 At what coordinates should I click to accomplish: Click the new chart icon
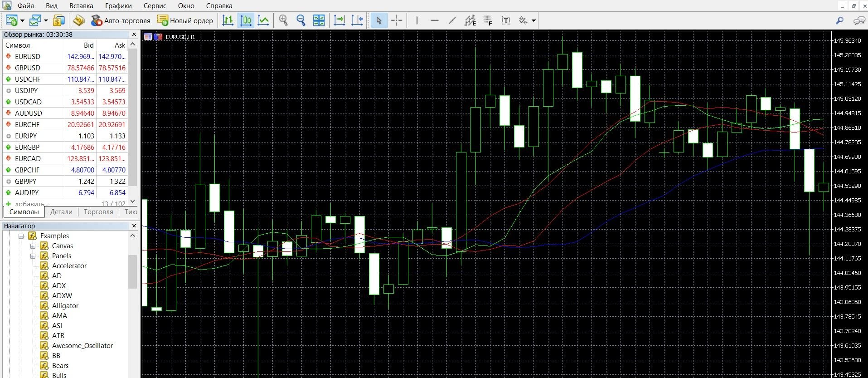click(12, 20)
